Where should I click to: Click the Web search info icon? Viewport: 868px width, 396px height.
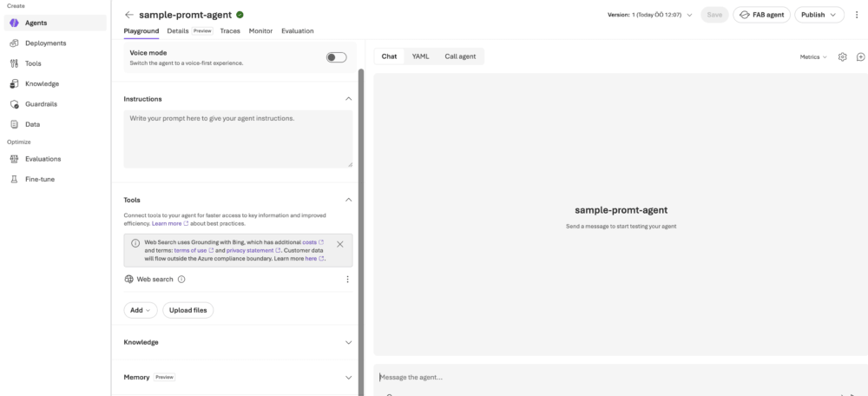[181, 279]
